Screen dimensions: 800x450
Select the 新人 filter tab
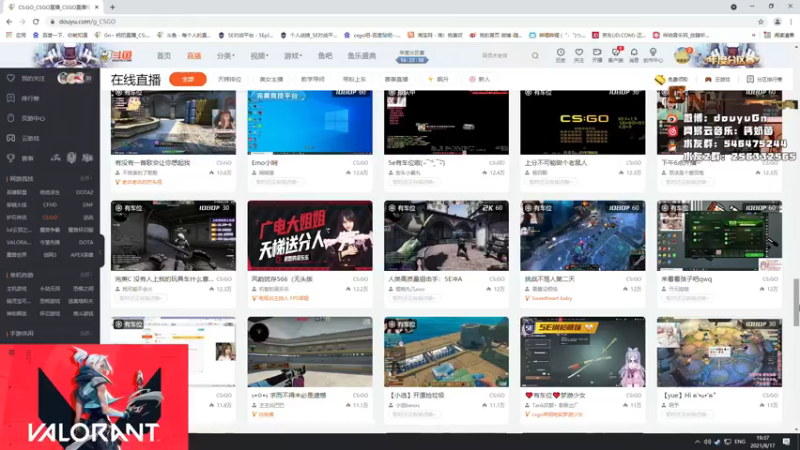[x=480, y=79]
